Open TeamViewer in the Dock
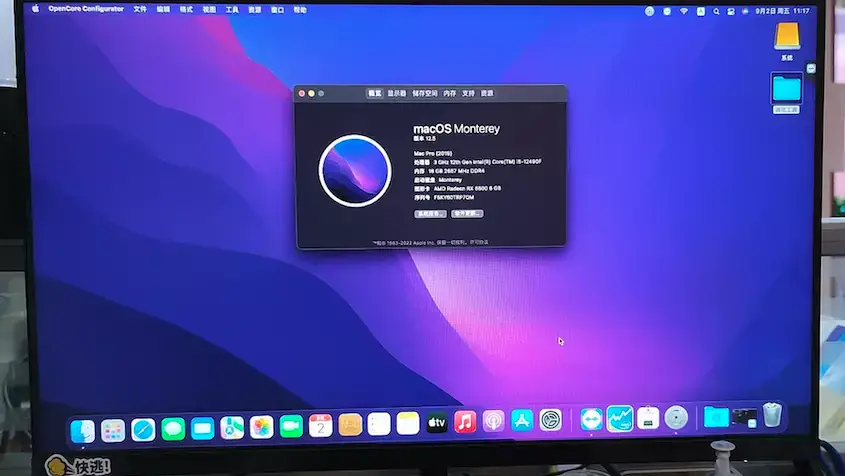Screen dimensions: 845x476 pyautogui.click(x=591, y=419)
